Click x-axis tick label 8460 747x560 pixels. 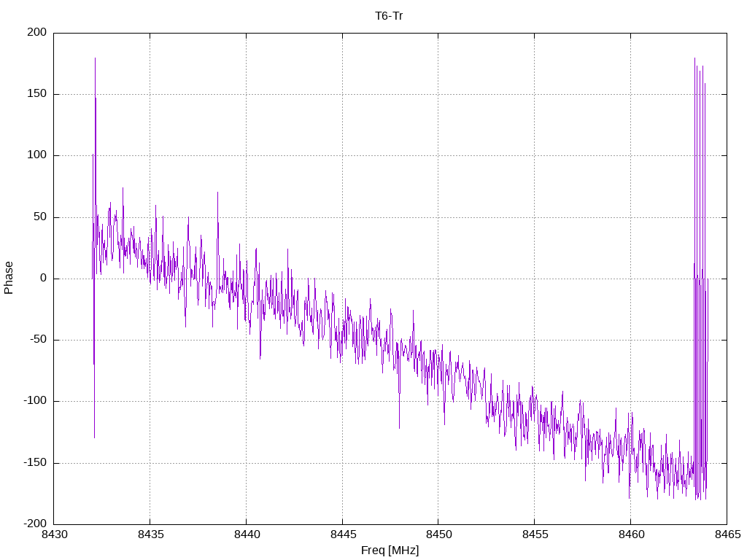point(631,534)
